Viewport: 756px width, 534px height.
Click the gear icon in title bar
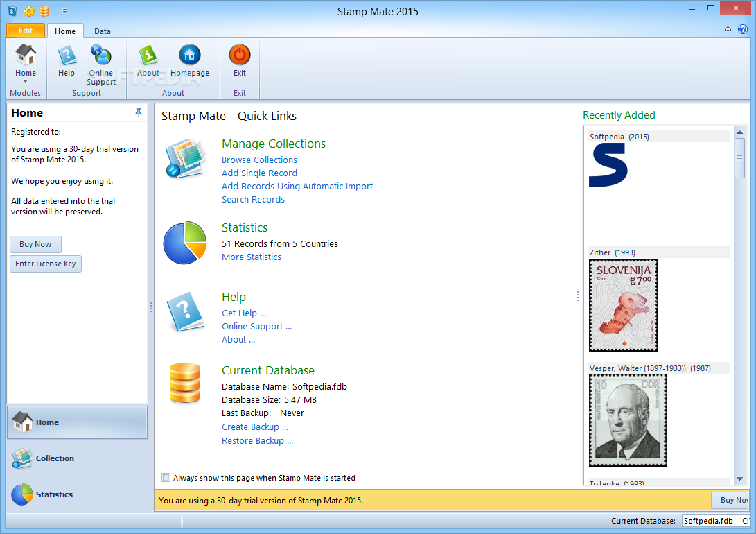(29, 10)
